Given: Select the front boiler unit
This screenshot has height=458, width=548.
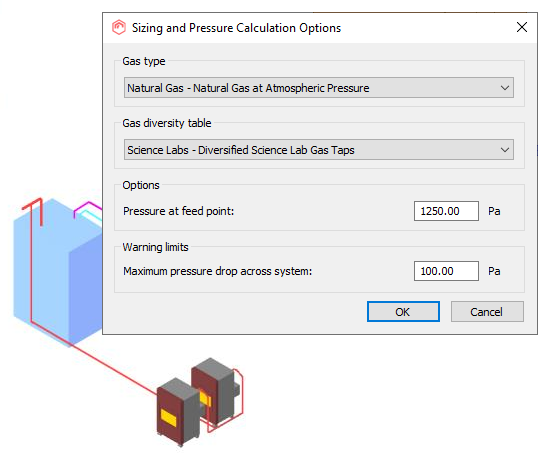Looking at the screenshot, I should tap(178, 413).
